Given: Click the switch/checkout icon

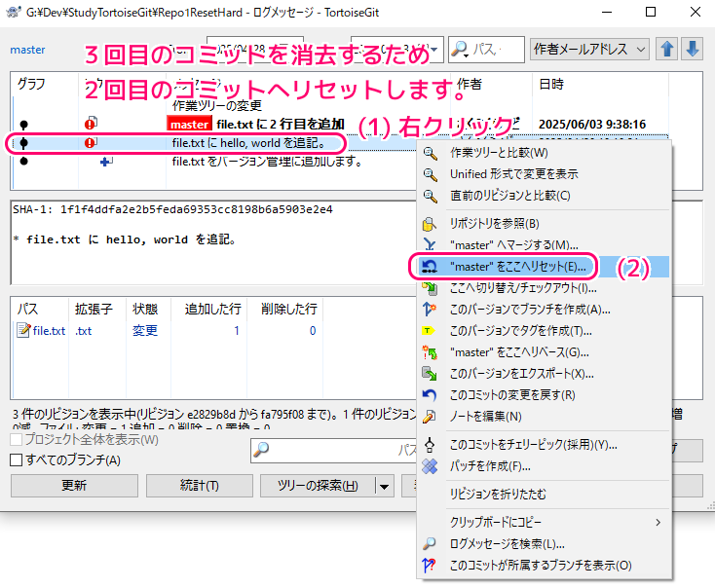Looking at the screenshot, I should click(430, 288).
